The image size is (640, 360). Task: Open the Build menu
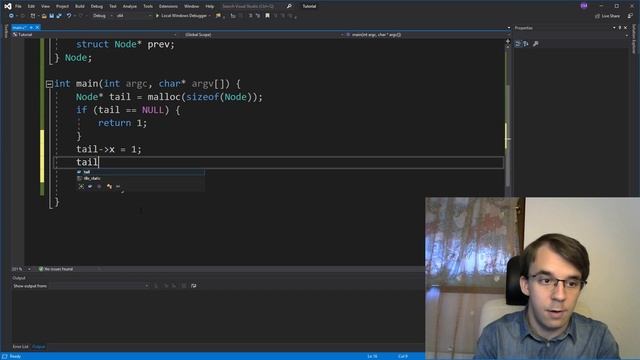(80, 6)
